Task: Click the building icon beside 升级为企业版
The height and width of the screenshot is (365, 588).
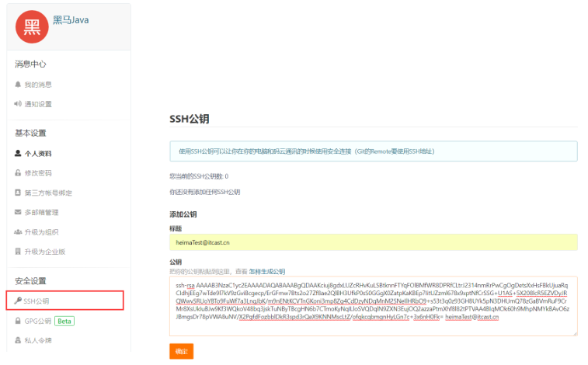Action: (x=18, y=251)
